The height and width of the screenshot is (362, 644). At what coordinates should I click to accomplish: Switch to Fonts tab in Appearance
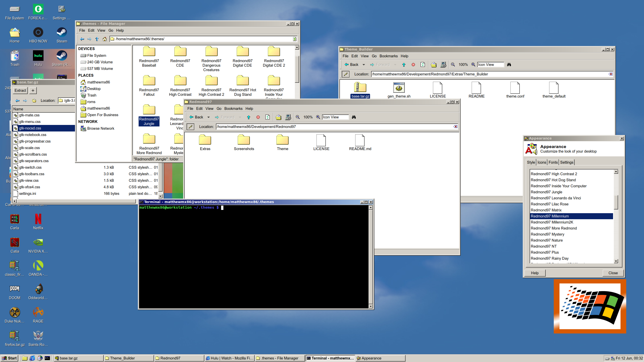pos(553,162)
